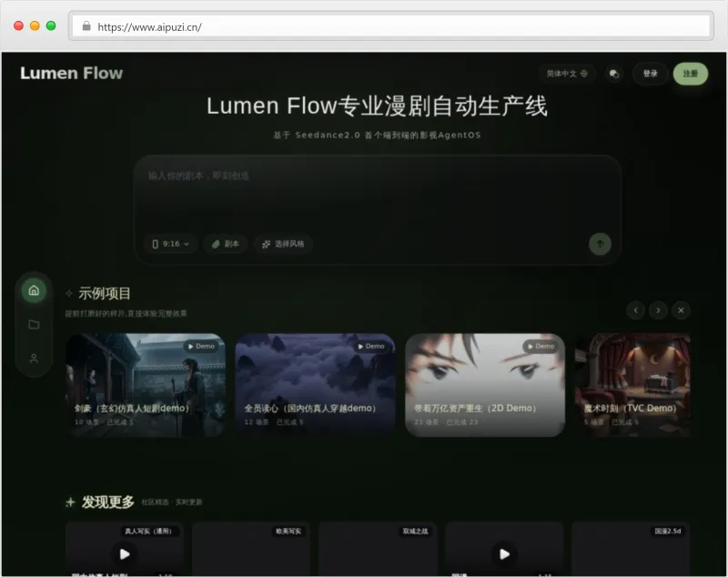Click Demo badge on 带着万亿资产重生 card

pos(541,347)
